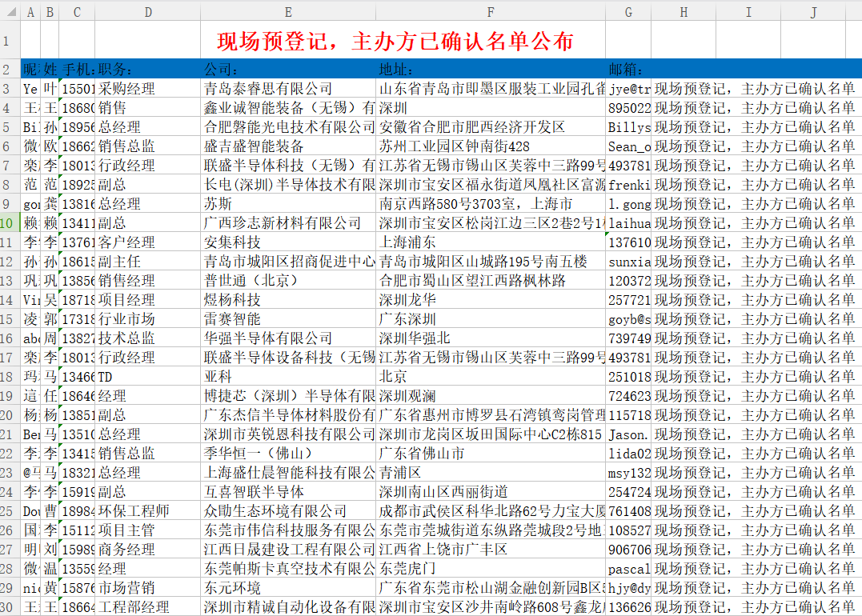Click the select-all corner of the grid

[9, 12]
